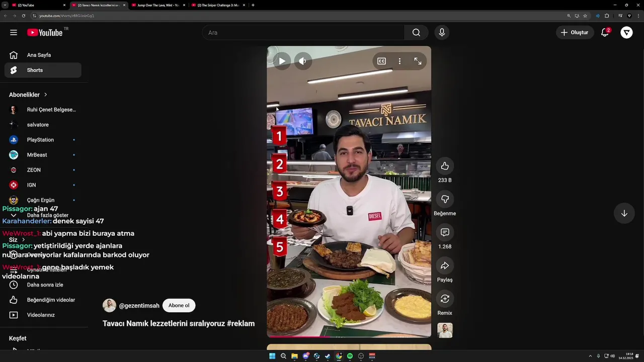The height and width of the screenshot is (362, 644).
Task: Open File Explorer from taskbar
Action: pos(294,356)
